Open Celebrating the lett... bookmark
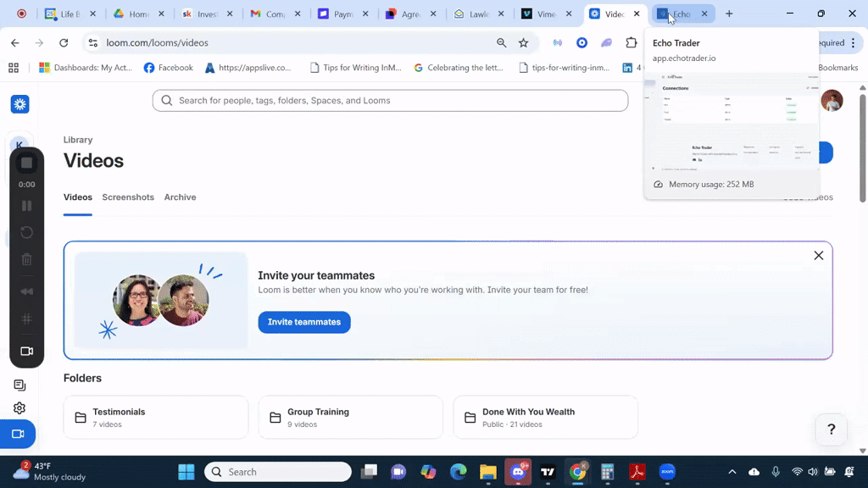Screen dimensions: 868x488 pos(459,68)
